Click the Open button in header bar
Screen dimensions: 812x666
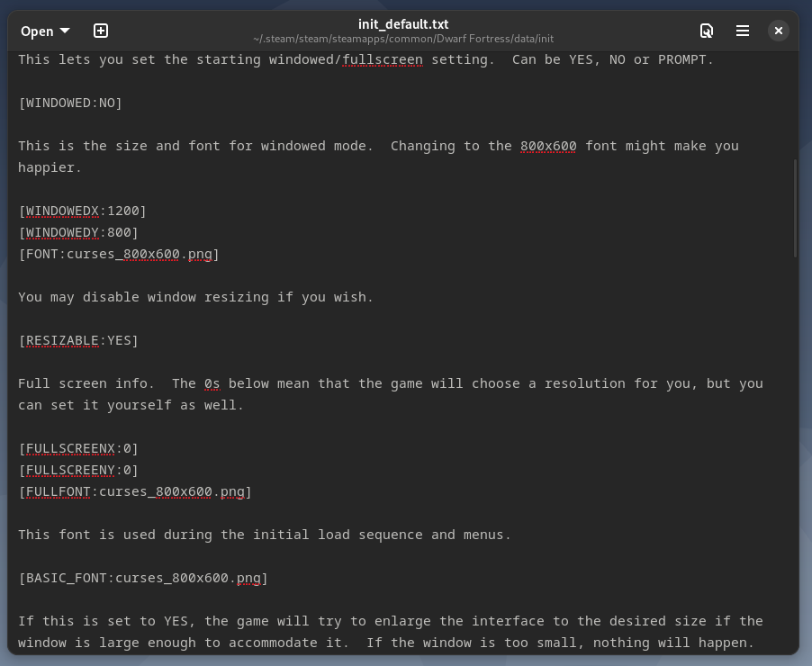37,31
